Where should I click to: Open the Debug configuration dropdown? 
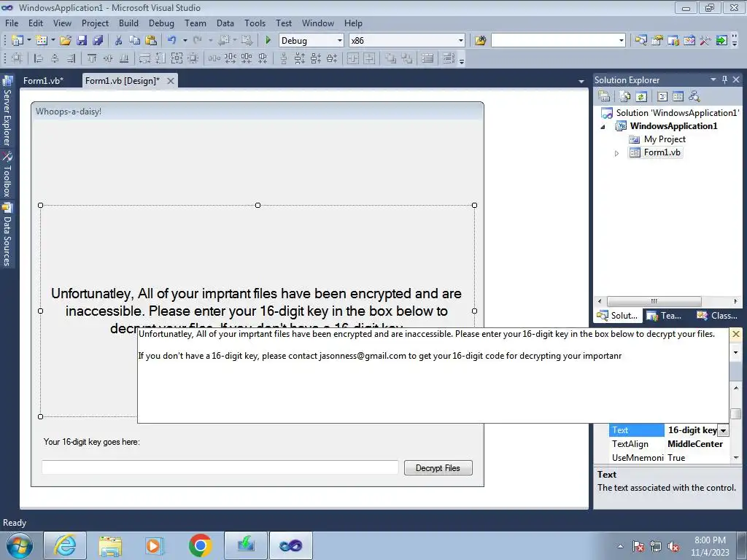340,41
